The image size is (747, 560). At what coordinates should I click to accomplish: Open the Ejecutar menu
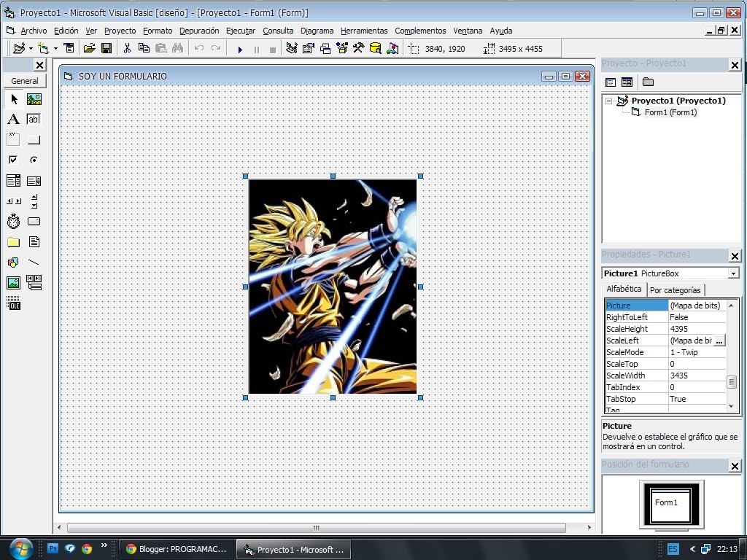click(x=241, y=31)
